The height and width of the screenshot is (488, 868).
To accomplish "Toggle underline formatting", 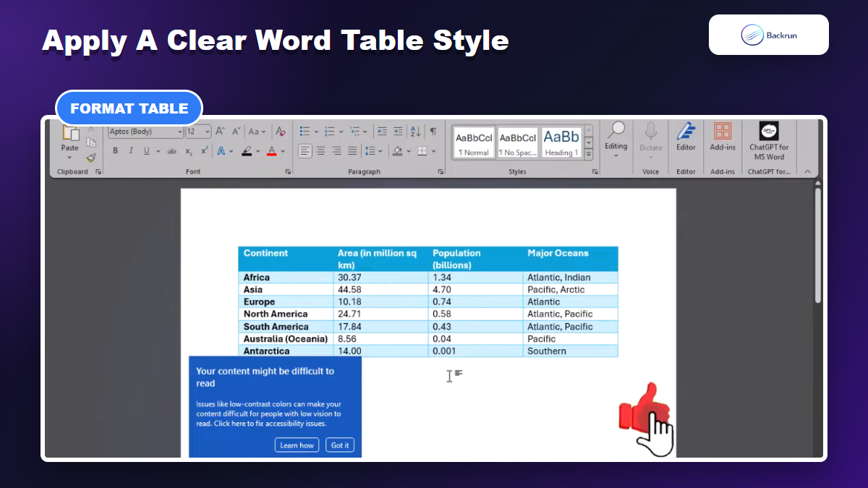I will tap(147, 151).
